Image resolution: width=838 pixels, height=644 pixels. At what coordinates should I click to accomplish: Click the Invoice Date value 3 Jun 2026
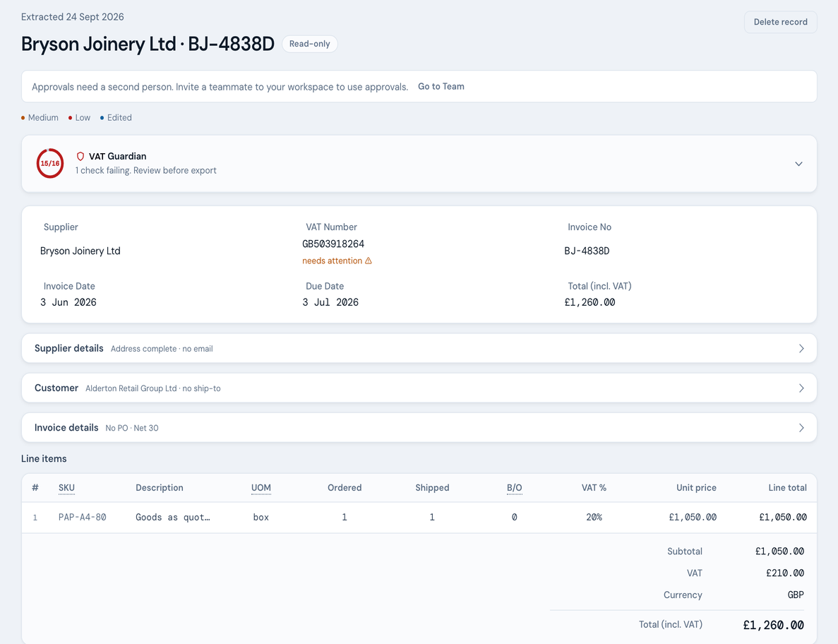coord(68,302)
